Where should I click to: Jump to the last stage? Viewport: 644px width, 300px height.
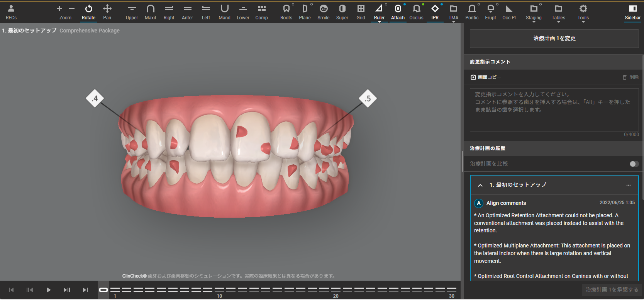(x=85, y=290)
